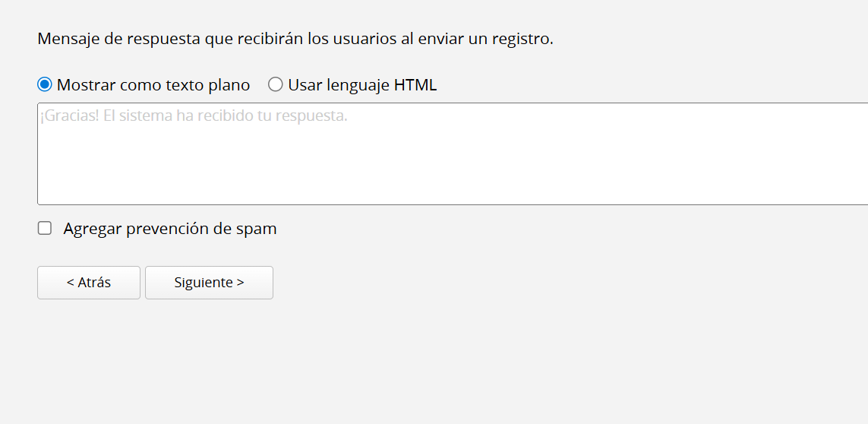Return to the previous step with Atrás
Screen dimensions: 868x424
pyautogui.click(x=89, y=283)
